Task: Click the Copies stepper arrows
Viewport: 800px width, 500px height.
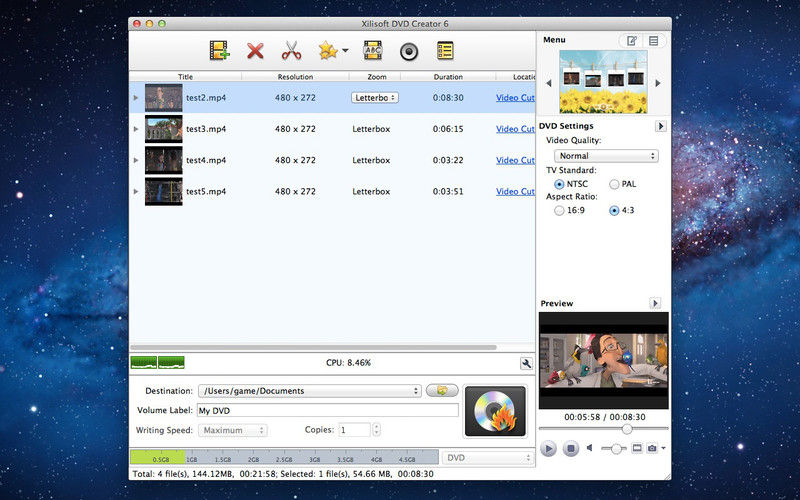Action: pos(377,430)
